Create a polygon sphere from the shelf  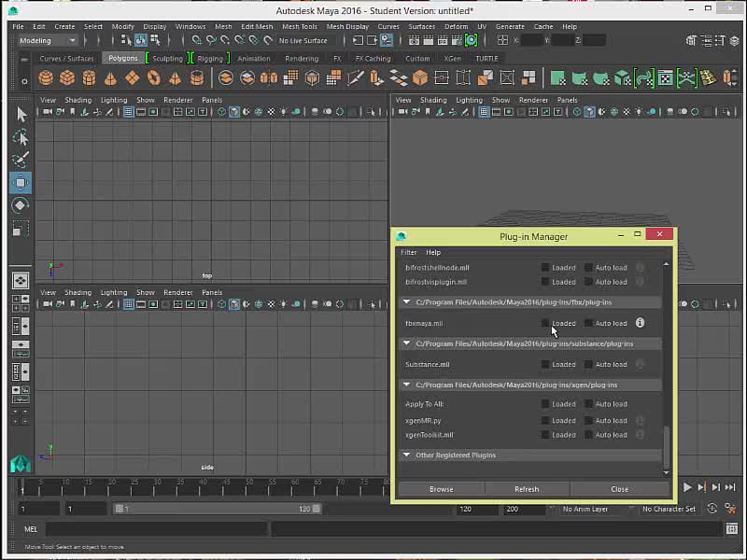pyautogui.click(x=46, y=77)
